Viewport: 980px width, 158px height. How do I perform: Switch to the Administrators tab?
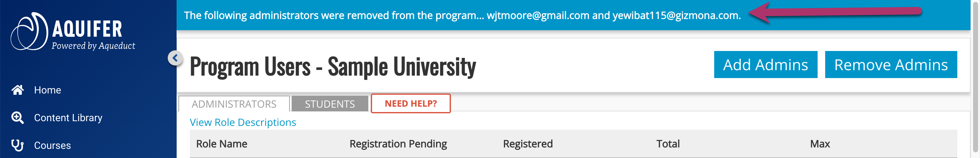pos(234,104)
